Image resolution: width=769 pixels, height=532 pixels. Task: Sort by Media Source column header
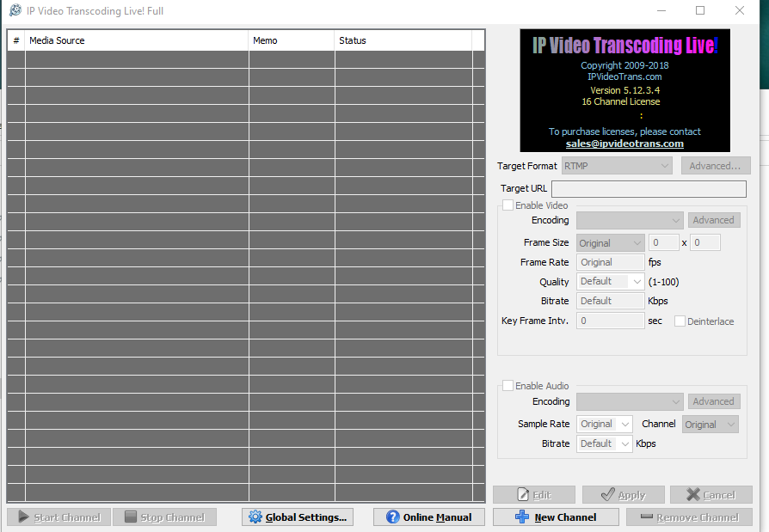click(x=136, y=40)
